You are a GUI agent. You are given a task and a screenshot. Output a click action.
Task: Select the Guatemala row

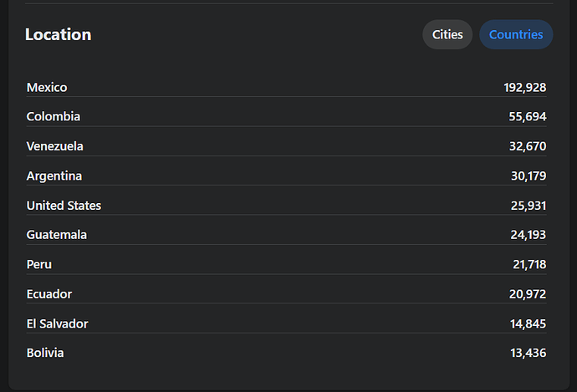(x=286, y=235)
